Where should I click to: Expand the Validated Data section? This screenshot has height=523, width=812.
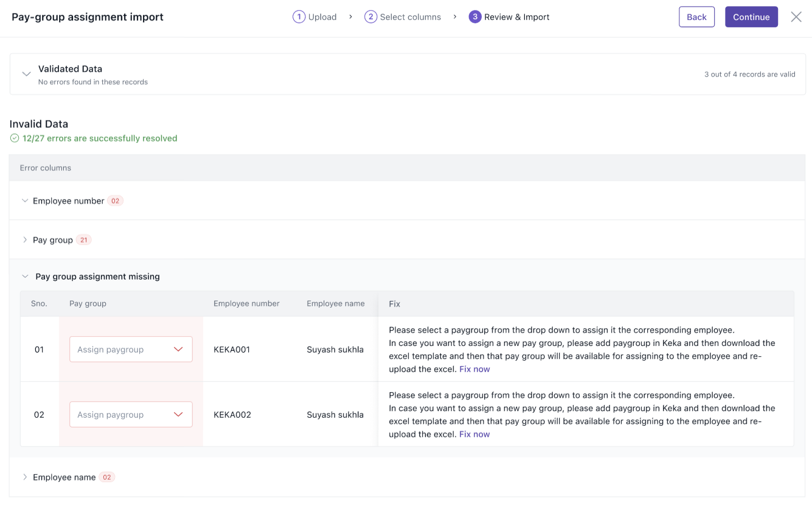(26, 74)
